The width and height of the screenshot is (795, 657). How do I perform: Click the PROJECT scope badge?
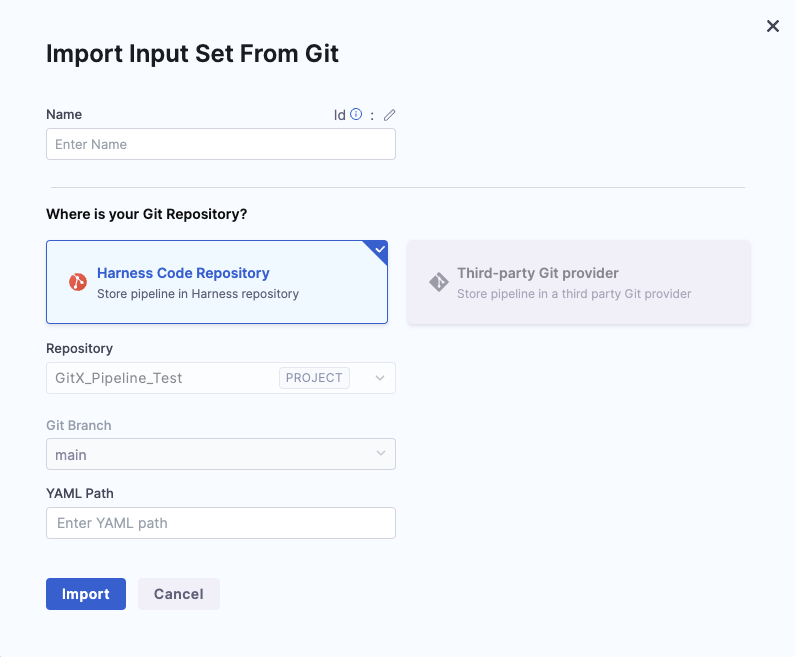(314, 378)
